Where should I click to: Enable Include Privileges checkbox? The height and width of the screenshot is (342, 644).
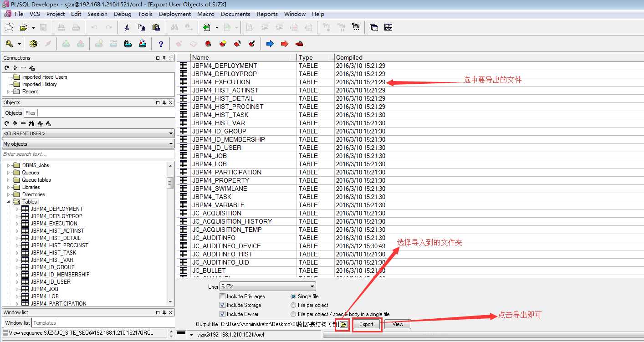[x=223, y=296]
